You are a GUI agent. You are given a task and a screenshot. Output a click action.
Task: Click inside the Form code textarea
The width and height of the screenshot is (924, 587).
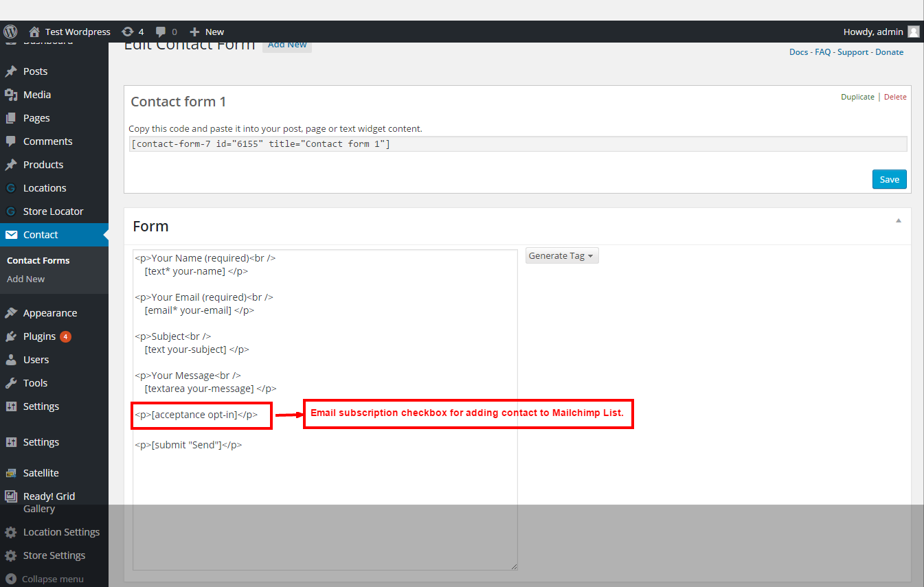(x=325, y=410)
